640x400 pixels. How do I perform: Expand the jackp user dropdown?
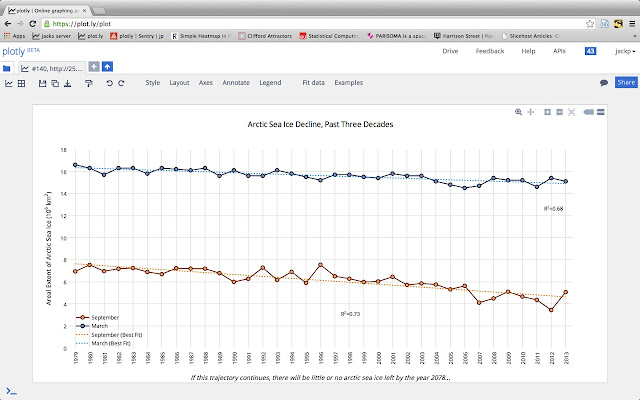pyautogui.click(x=625, y=51)
